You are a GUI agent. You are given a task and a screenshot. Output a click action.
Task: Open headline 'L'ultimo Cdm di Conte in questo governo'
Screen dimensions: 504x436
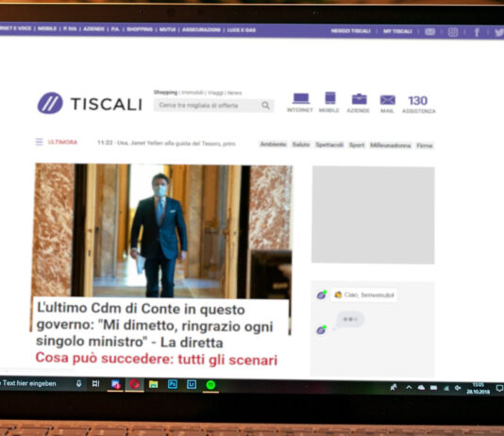coord(155,325)
